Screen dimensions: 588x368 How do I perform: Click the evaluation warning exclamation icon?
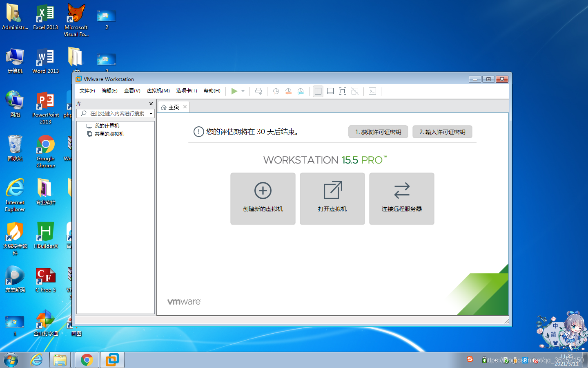coord(198,132)
